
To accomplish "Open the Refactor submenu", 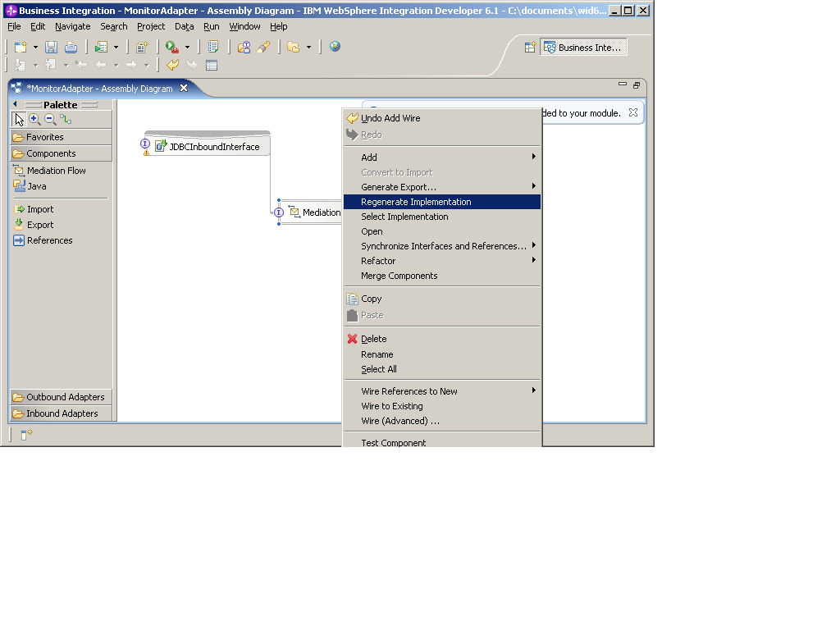I will pos(442,261).
